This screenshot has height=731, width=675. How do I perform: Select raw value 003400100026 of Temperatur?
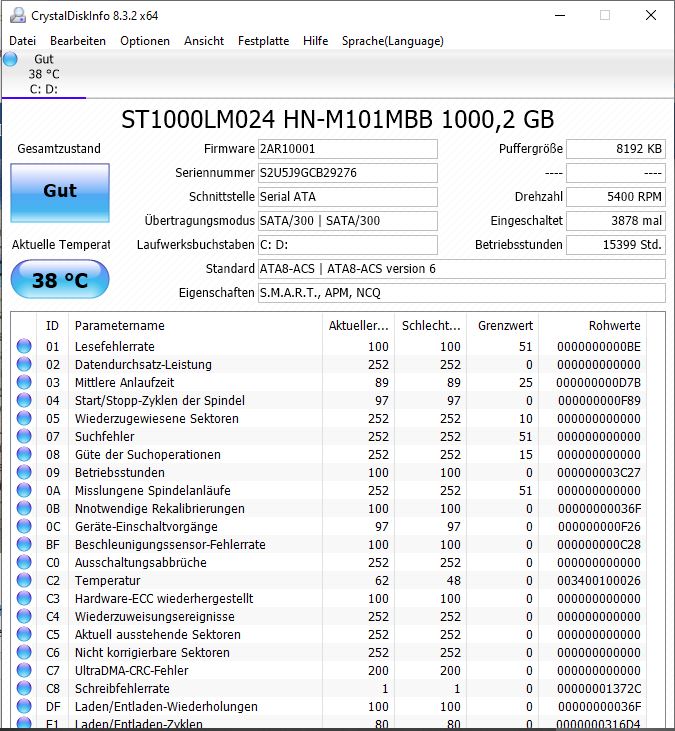(x=599, y=580)
